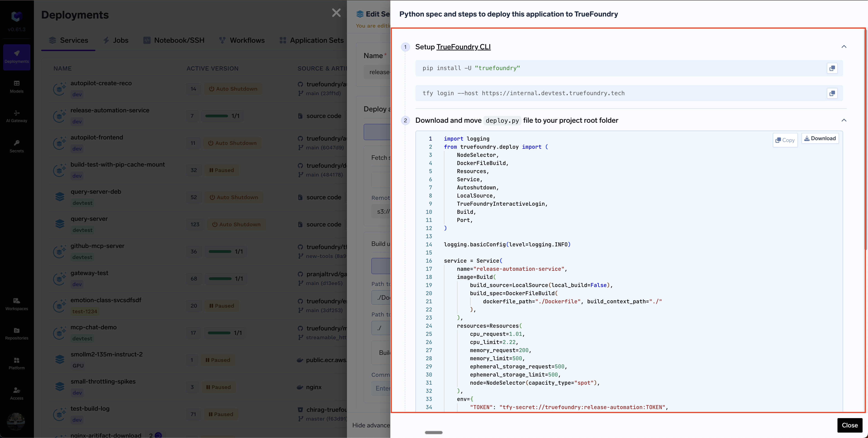The height and width of the screenshot is (438, 868).
Task: Collapse the deploy.py download step
Action: tap(844, 120)
